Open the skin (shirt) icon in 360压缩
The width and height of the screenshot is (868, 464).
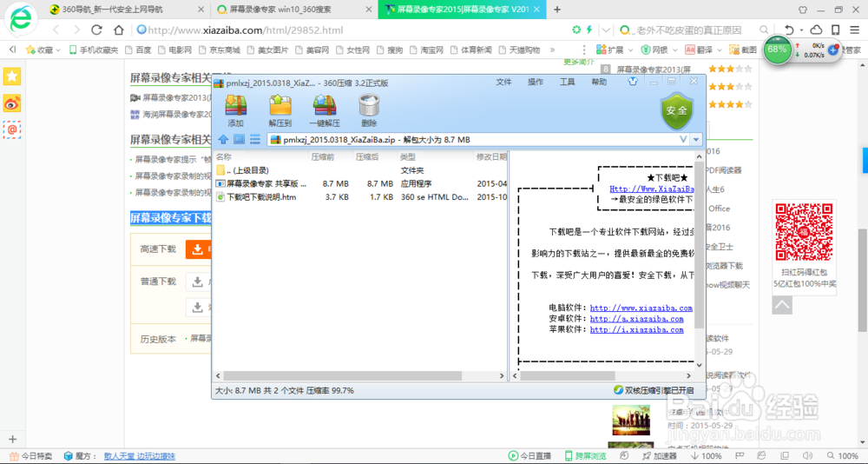pos(634,82)
